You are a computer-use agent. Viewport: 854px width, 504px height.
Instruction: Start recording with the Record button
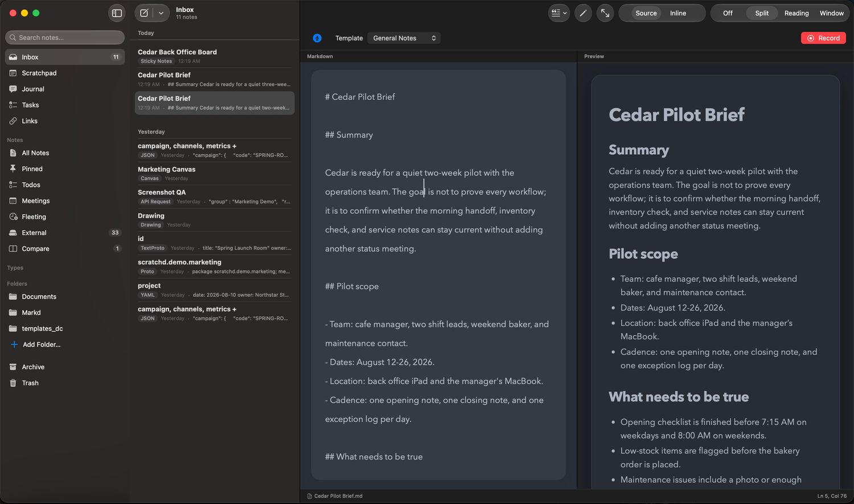pos(823,38)
